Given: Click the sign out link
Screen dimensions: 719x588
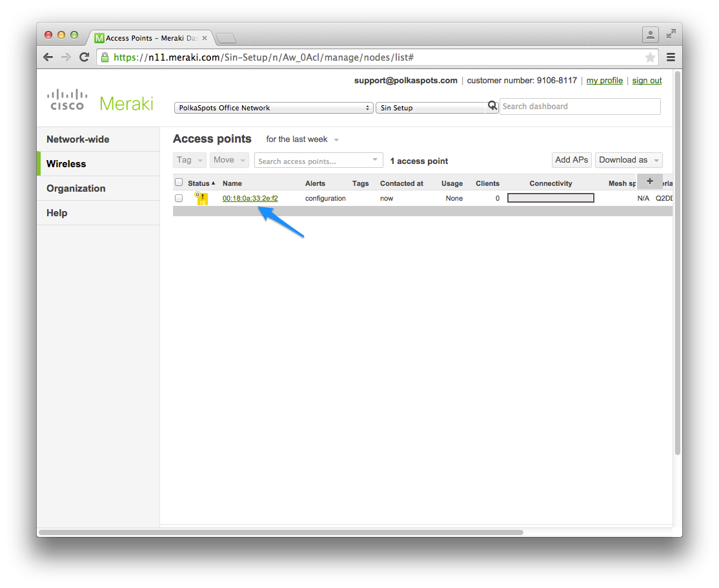Looking at the screenshot, I should click(647, 81).
